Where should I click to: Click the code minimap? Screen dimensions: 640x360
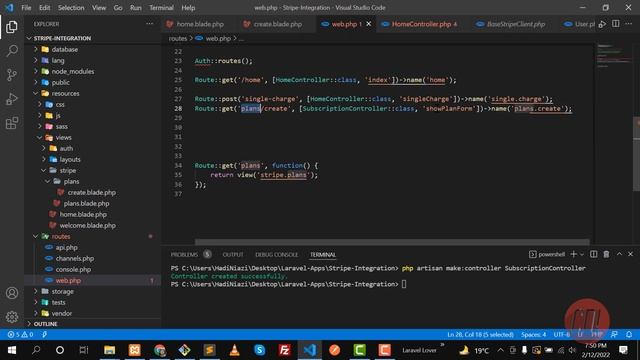coord(614,55)
